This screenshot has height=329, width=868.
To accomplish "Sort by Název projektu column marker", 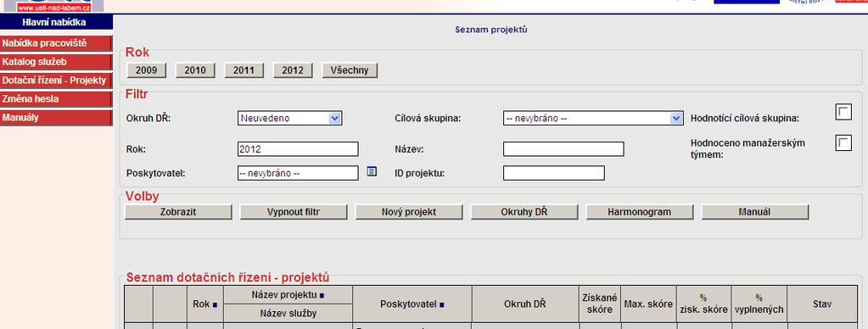I will (x=322, y=295).
